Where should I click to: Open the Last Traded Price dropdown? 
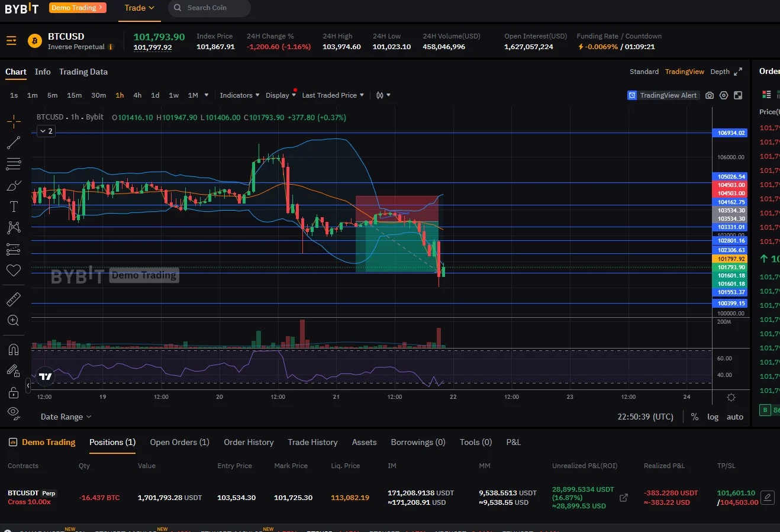click(333, 95)
